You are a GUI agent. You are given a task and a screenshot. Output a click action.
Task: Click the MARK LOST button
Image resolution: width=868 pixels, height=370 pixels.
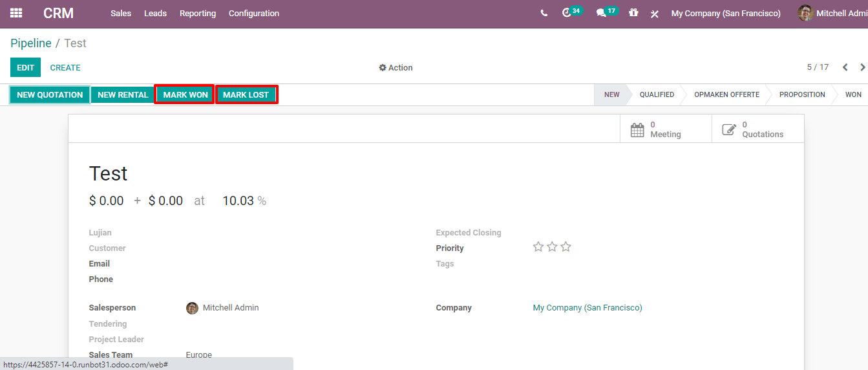point(246,94)
